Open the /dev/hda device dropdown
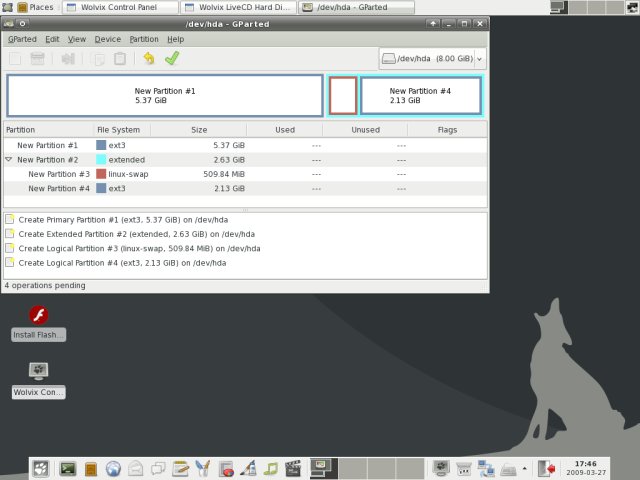Image resolution: width=640 pixels, height=480 pixels. pos(432,59)
